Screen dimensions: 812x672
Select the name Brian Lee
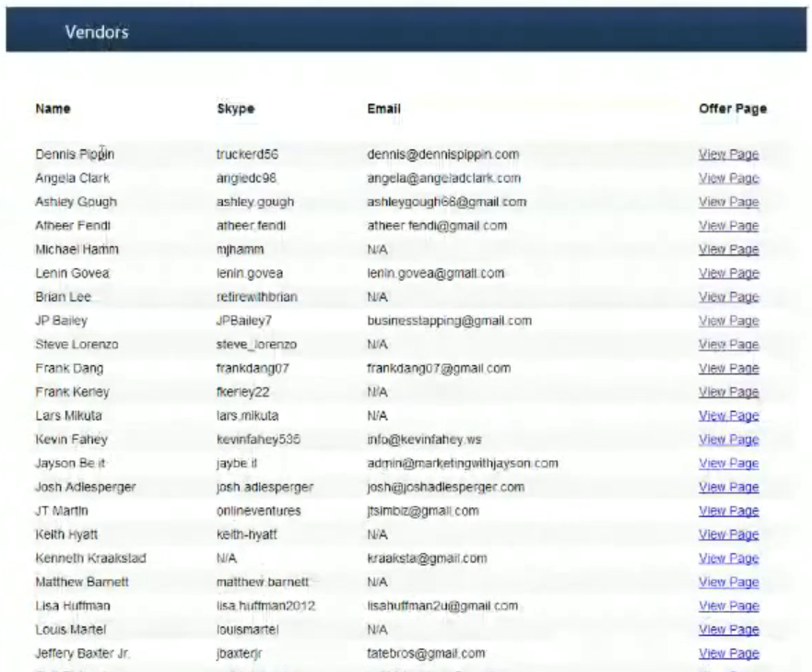tap(63, 297)
